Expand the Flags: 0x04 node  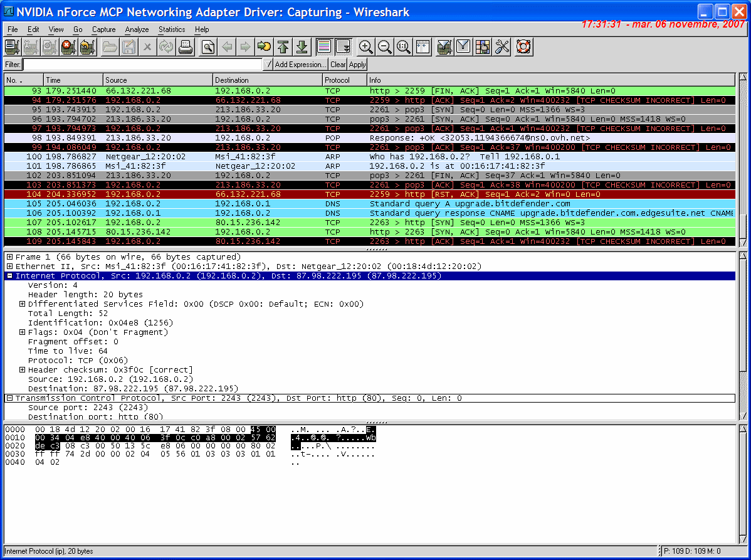pos(22,332)
